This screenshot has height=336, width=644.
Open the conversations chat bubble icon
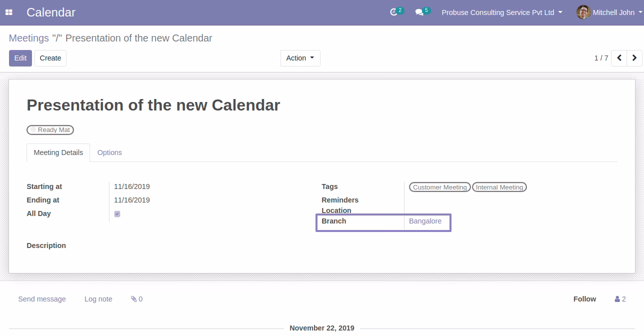click(x=419, y=12)
